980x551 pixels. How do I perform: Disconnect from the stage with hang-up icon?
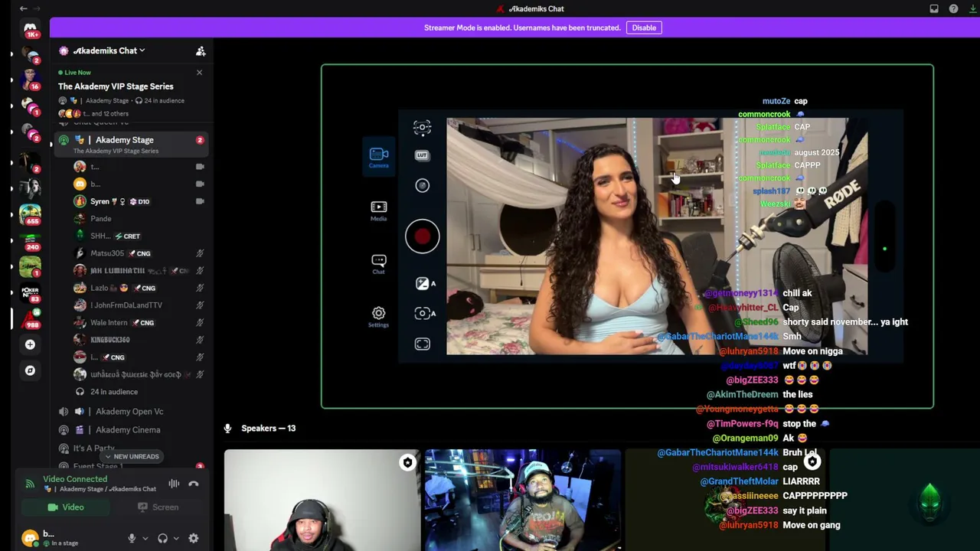194,484
